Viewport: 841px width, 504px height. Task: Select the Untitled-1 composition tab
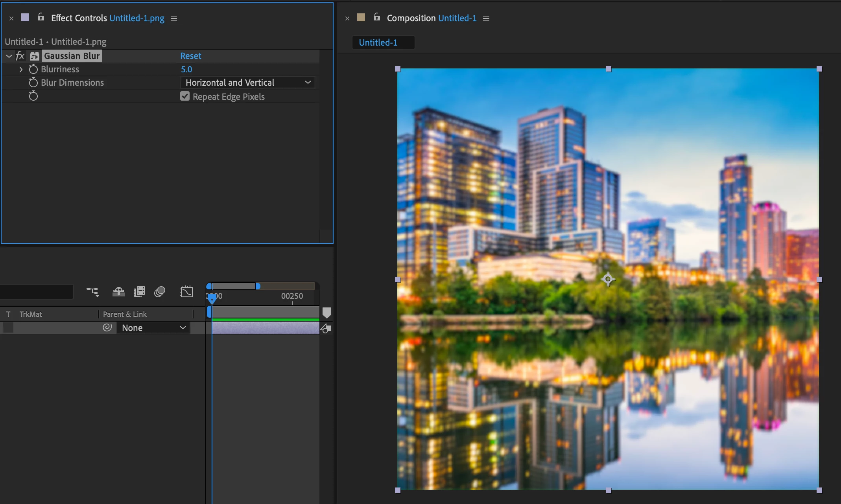click(x=378, y=42)
